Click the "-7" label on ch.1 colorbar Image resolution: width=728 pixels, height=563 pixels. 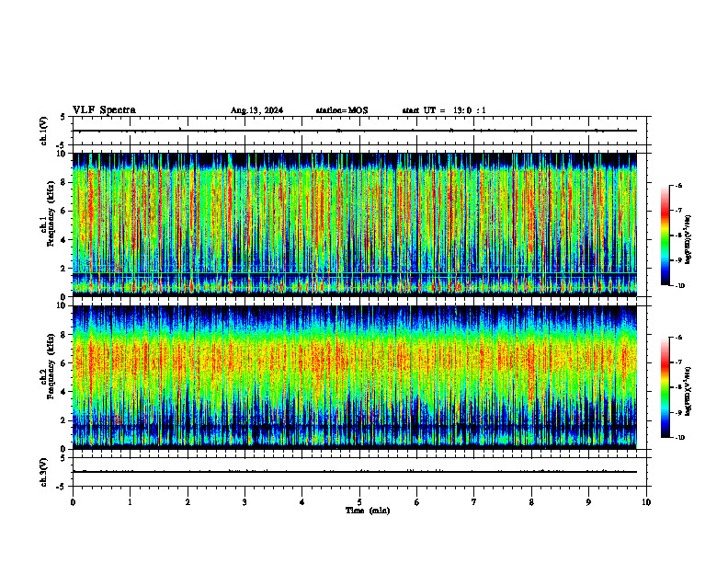[x=678, y=211]
